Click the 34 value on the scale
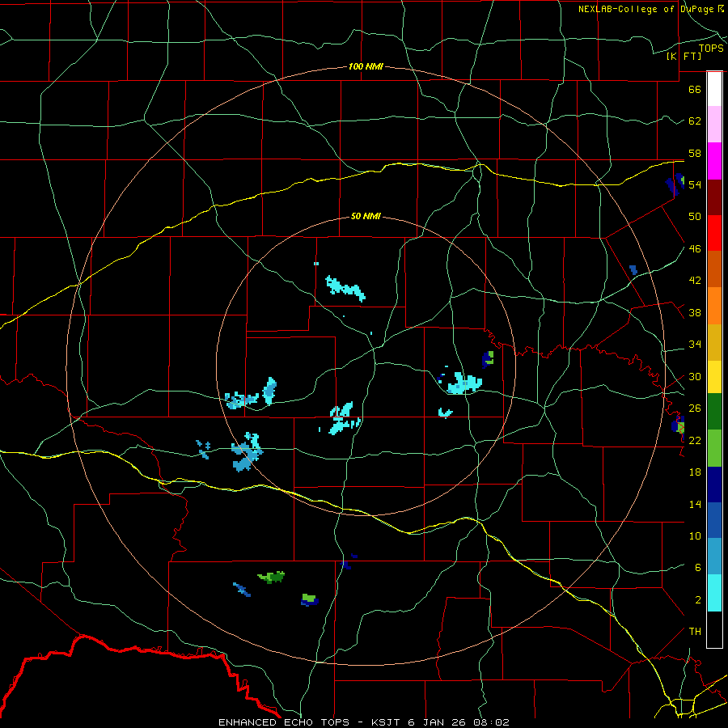This screenshot has height=728, width=728. point(695,344)
